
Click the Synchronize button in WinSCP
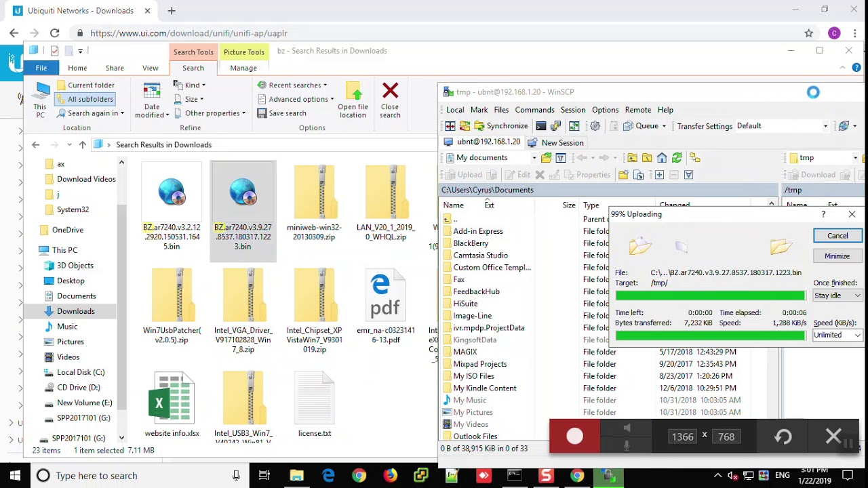coord(500,126)
